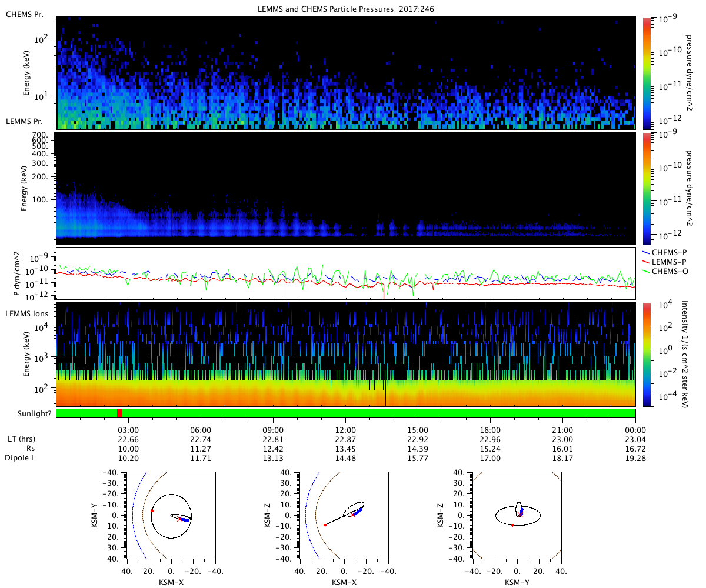Click the red marker in the Sunlight bar
This screenshot has height=588, width=706.
click(119, 413)
